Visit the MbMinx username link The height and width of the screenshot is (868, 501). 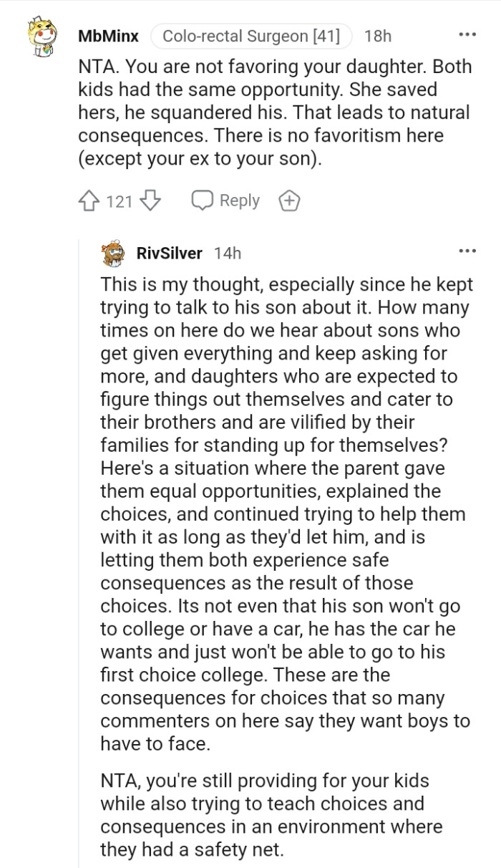pos(108,36)
